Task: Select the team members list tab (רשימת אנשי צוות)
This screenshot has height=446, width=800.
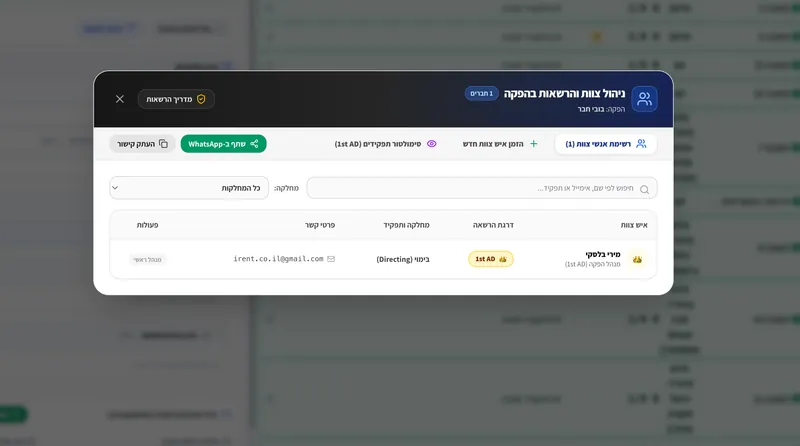Action: click(x=606, y=144)
